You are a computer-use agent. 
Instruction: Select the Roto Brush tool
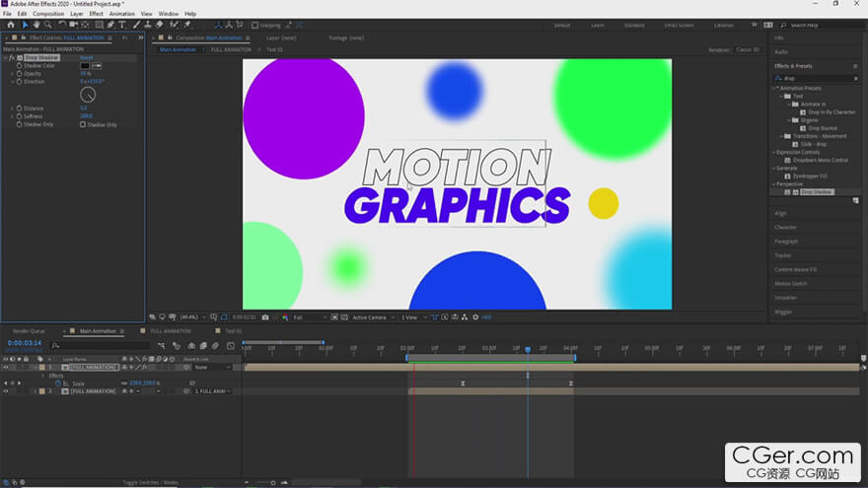(174, 25)
